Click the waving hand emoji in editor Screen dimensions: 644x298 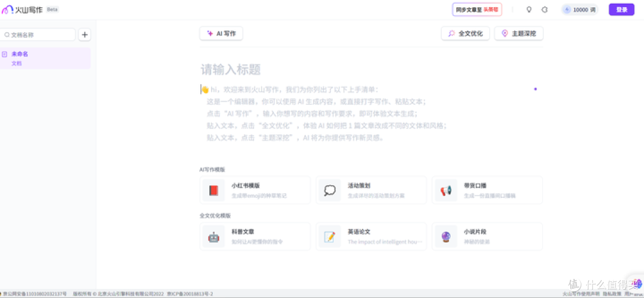pyautogui.click(x=205, y=89)
